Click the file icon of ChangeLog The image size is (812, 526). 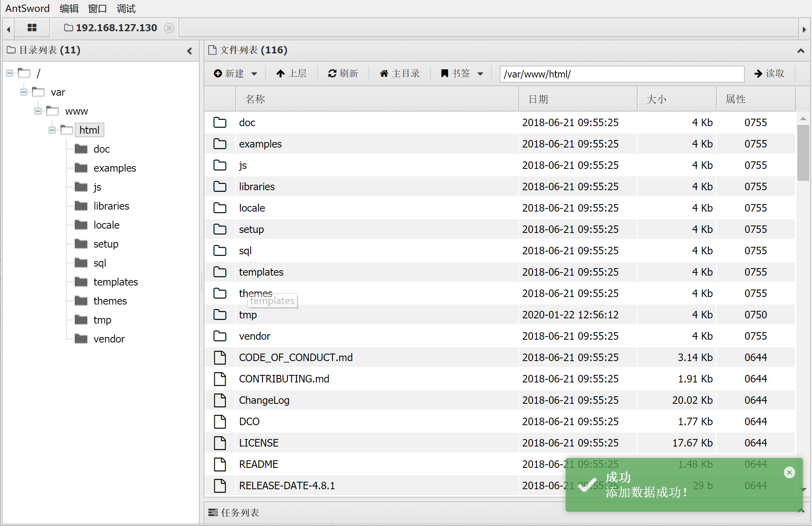click(220, 400)
